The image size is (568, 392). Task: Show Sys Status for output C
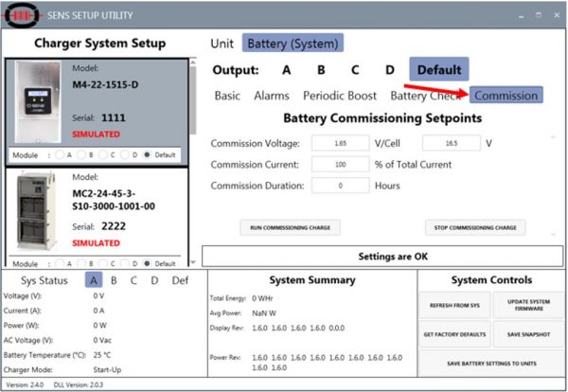133,280
